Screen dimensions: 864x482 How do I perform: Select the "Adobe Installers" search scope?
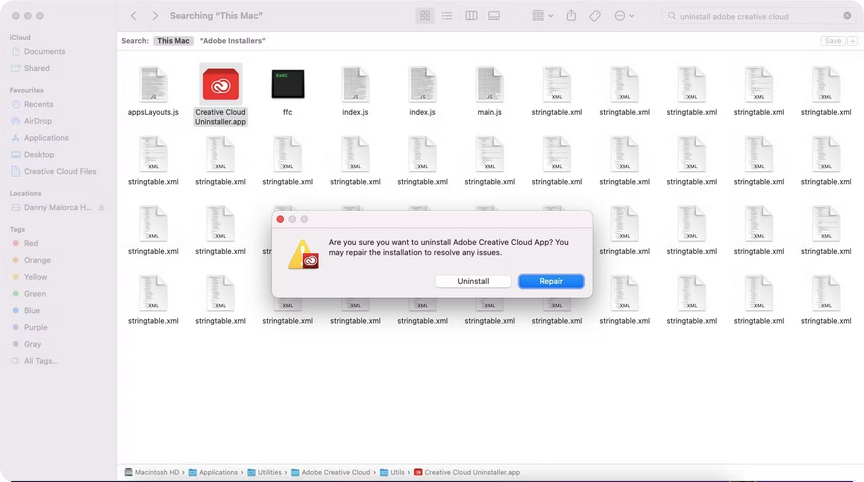(233, 41)
